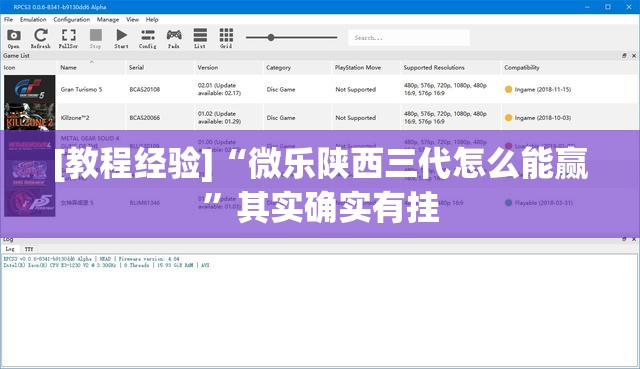
Task: Click serial BCAS20066
Action: (x=144, y=118)
